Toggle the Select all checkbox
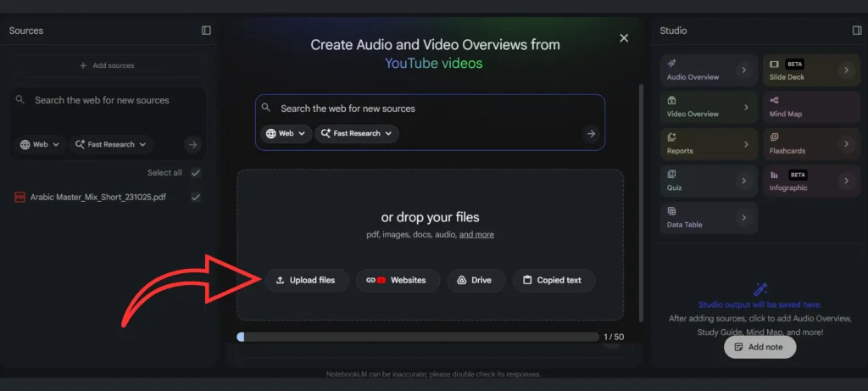The height and width of the screenshot is (391, 868). click(x=196, y=173)
